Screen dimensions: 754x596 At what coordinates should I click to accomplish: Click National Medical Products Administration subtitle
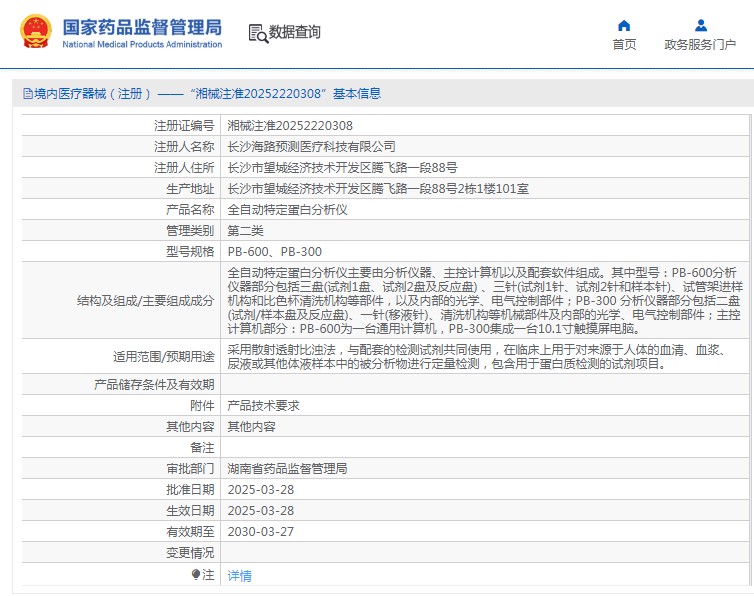tap(142, 44)
